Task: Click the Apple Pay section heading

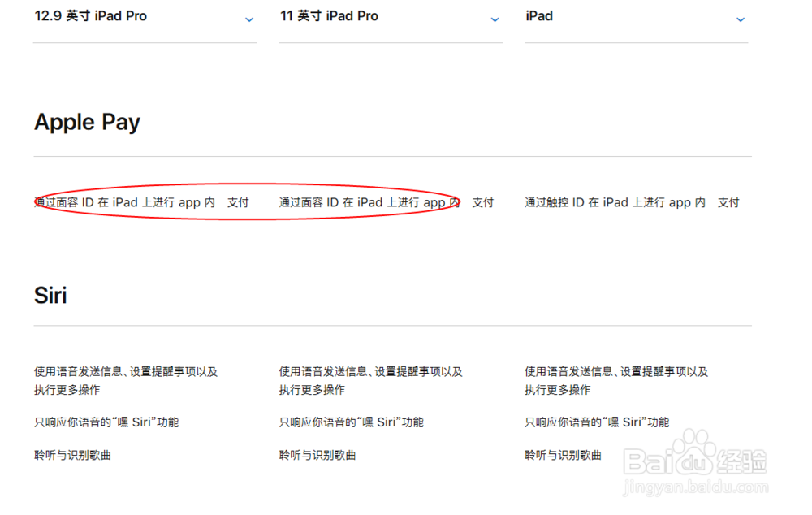Action: (87, 122)
